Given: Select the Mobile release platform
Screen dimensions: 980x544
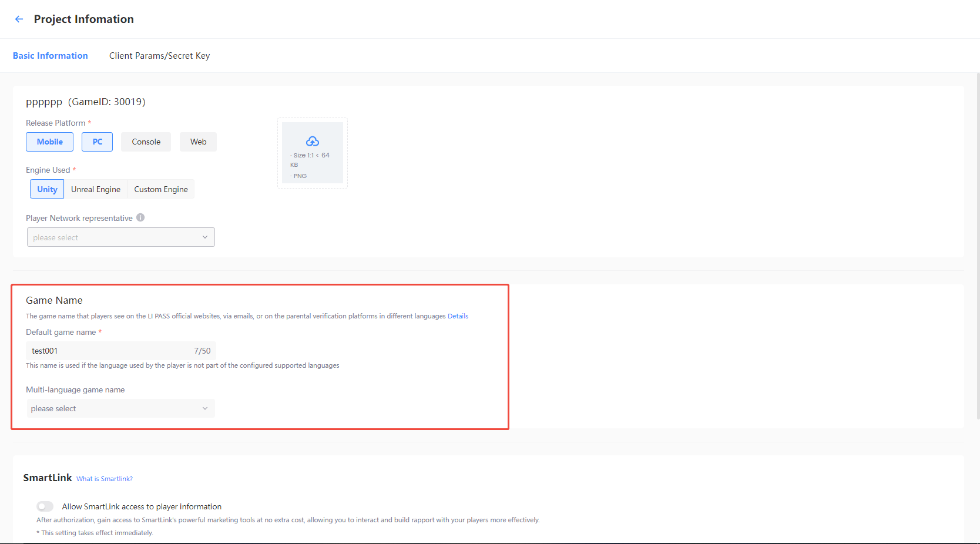Looking at the screenshot, I should pos(50,142).
